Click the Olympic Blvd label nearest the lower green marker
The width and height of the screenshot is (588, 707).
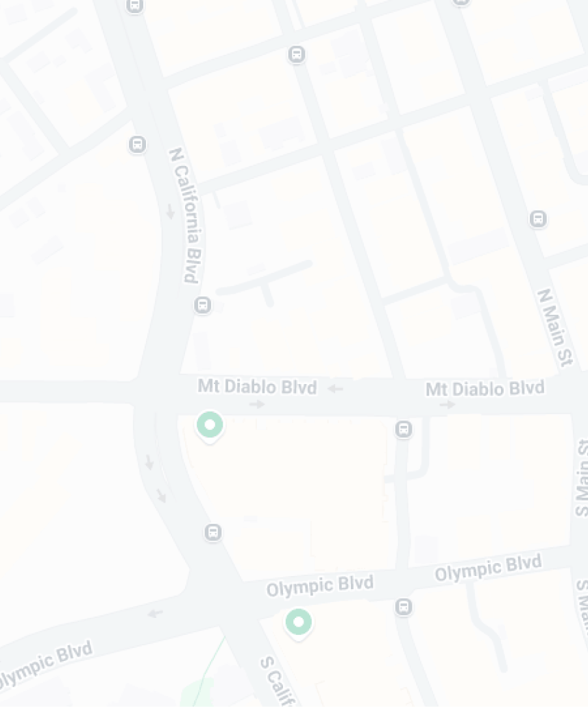pos(320,586)
